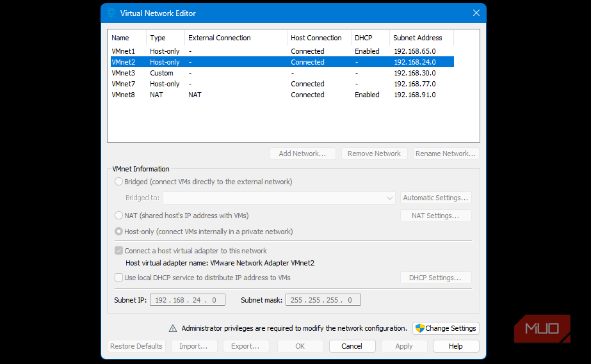This screenshot has width=591, height=364.
Task: Open NAT Settings
Action: 435,216
